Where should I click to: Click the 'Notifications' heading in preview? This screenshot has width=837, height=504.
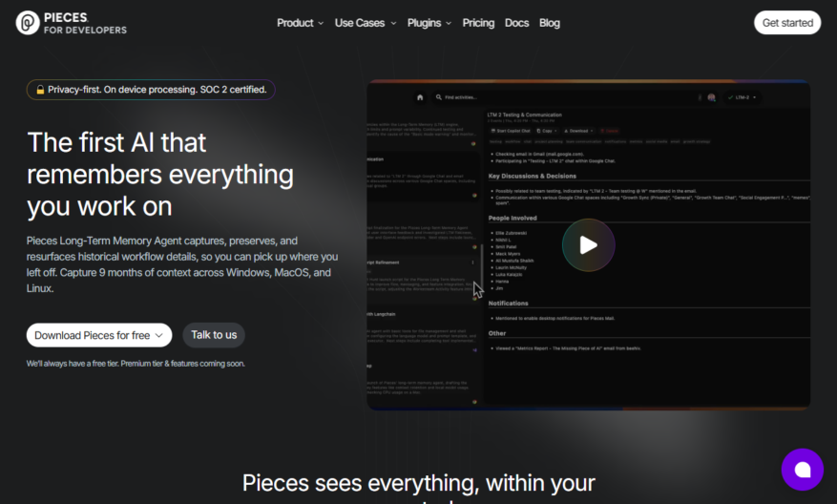[x=508, y=303]
